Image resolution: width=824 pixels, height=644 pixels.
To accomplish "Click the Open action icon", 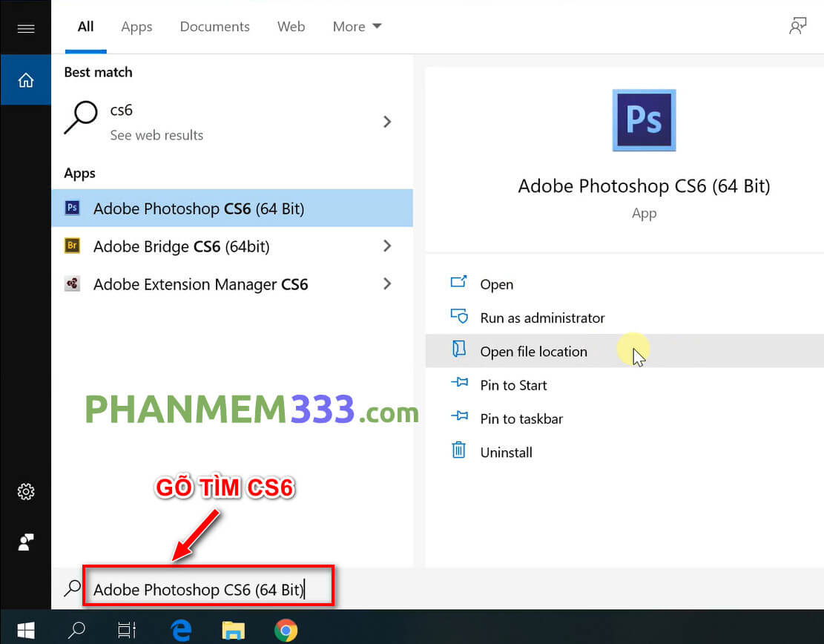I will 459,283.
